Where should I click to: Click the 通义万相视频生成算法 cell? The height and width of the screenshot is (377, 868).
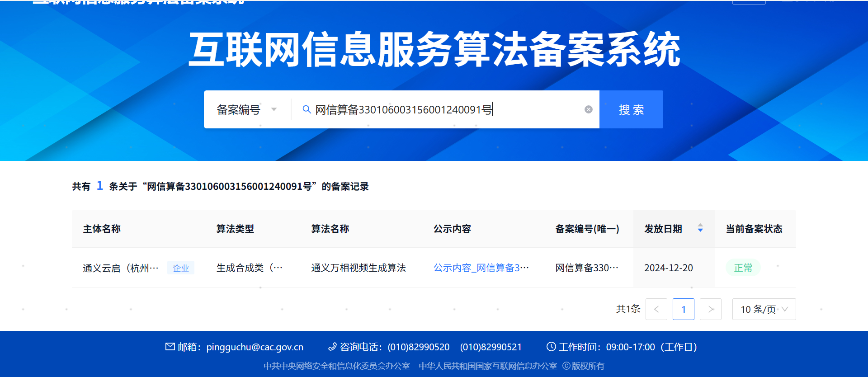click(x=359, y=268)
